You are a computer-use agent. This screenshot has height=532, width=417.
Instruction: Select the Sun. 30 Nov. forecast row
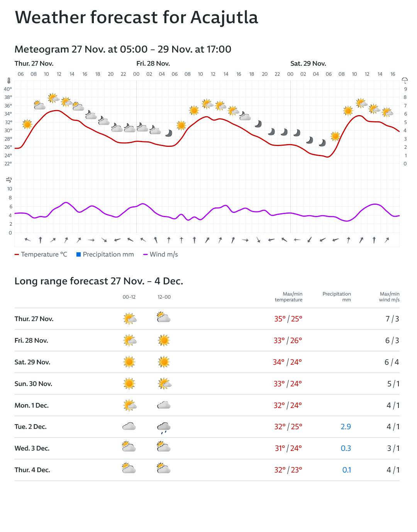point(207,384)
